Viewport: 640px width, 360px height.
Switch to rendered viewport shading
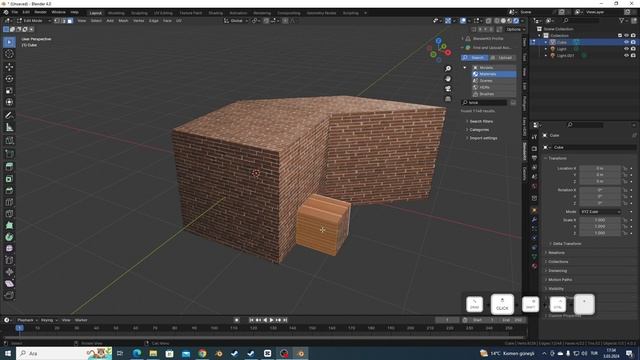click(x=516, y=20)
